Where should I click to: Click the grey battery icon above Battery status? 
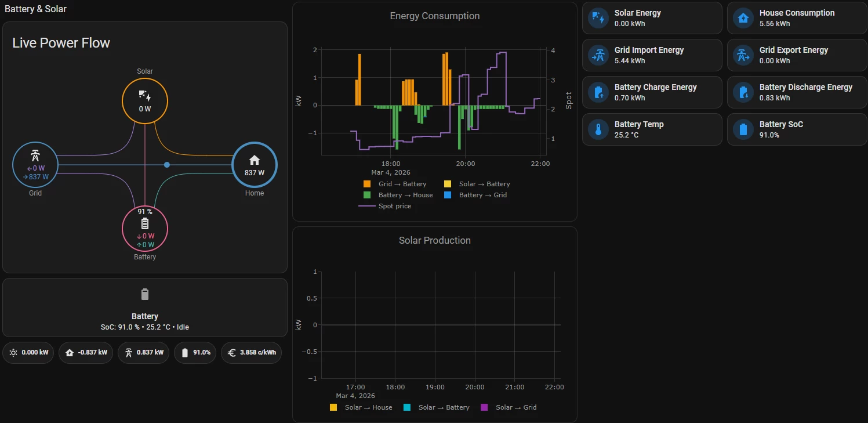coord(145,295)
